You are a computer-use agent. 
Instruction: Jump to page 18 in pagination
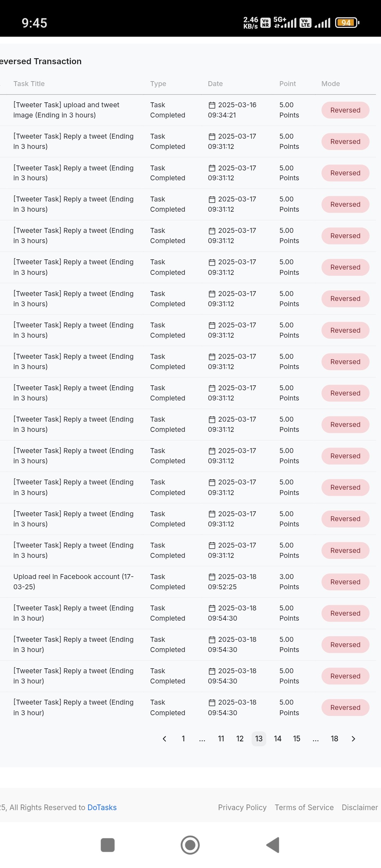point(334,739)
